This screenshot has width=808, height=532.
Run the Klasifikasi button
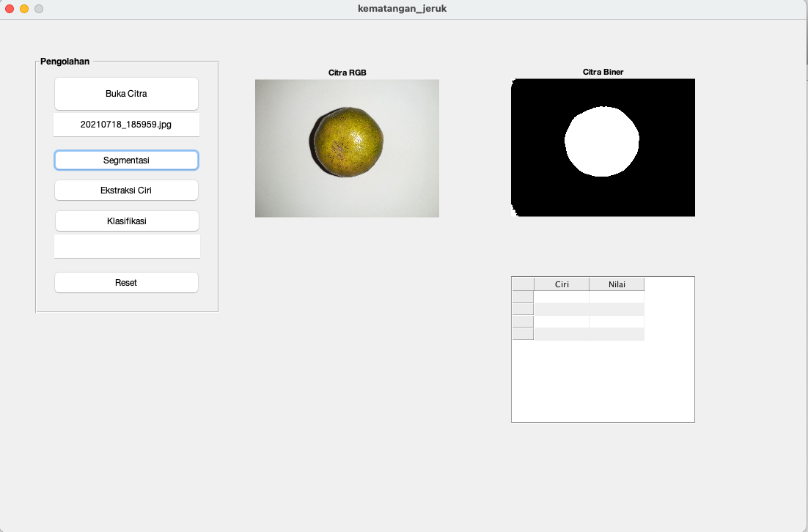point(127,221)
